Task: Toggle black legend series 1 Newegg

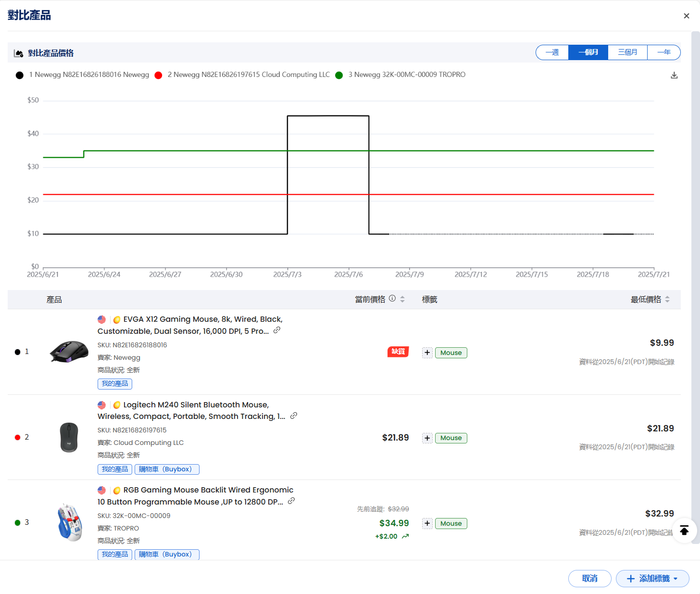Action: (x=82, y=75)
